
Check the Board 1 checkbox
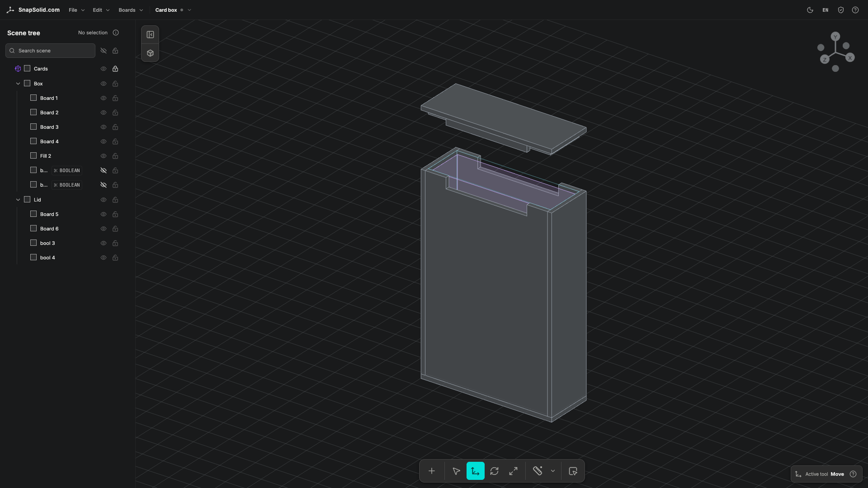(33, 98)
